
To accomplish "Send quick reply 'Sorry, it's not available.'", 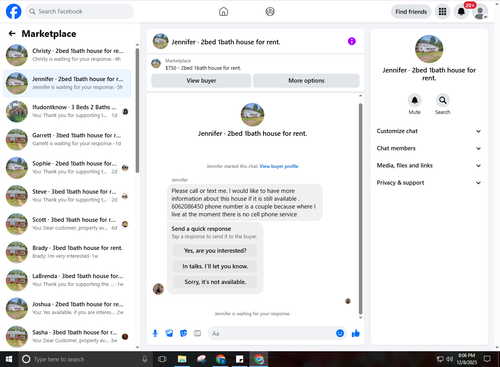I will point(215,282).
